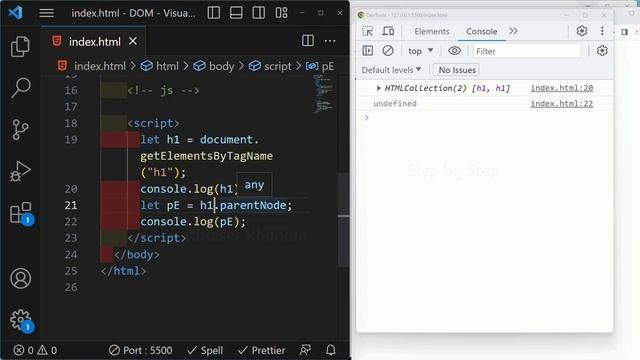Open the editor More Actions menu

coord(330,41)
